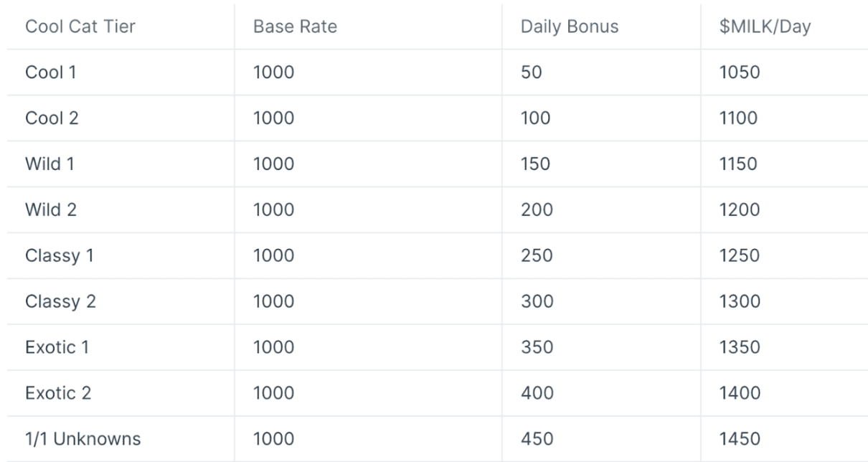This screenshot has width=868, height=462.
Task: Click the Cool Cat Tier column header
Action: (80, 27)
